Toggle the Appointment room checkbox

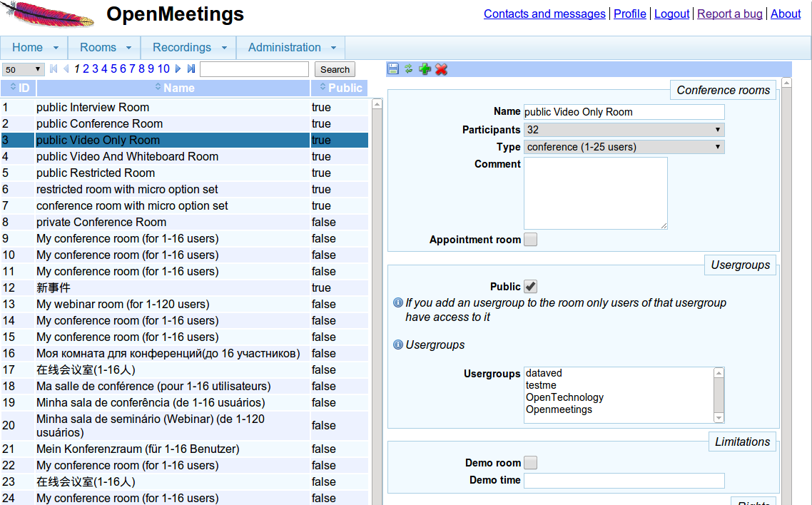[530, 240]
